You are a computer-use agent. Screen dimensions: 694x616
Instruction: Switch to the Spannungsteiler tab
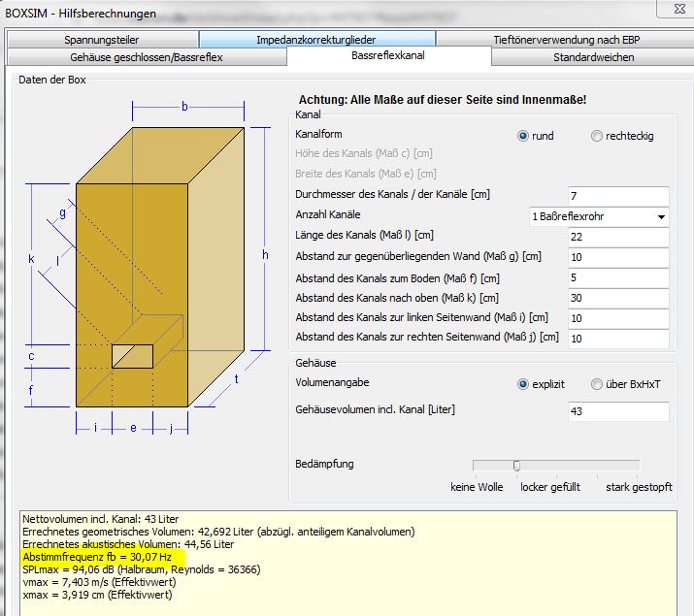click(x=102, y=39)
